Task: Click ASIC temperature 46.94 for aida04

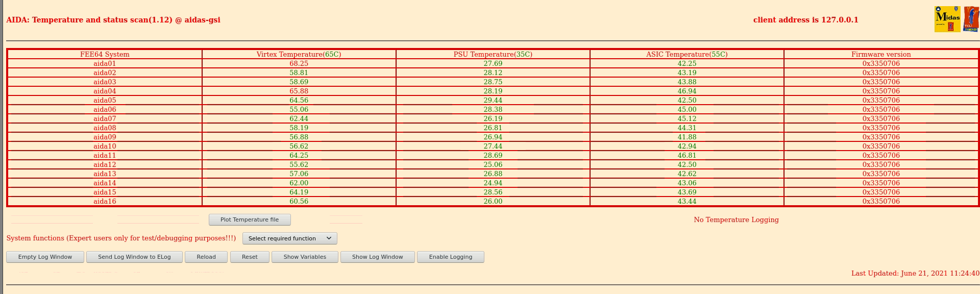Action: [687, 91]
